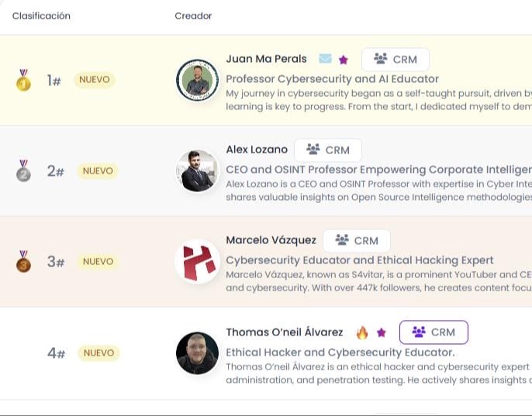Viewport: 532px width, 416px height.
Task: Open CRM for Marcelo Vázquez
Action: 357,241
